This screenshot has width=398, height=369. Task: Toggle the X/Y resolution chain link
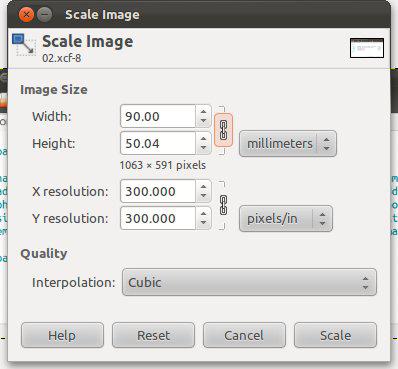223,205
